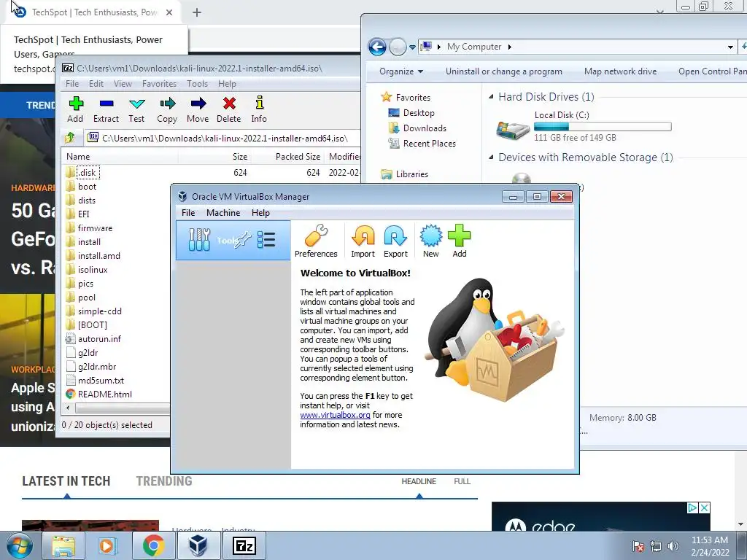Viewport: 747px width, 560px height.
Task: Switch to TRENDING tab on TechSpot
Action: (164, 481)
